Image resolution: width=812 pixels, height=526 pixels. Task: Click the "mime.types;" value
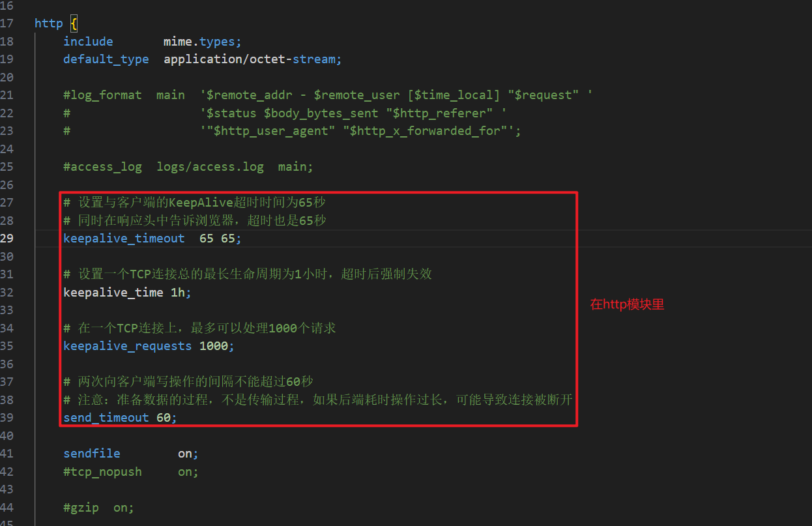(x=203, y=41)
